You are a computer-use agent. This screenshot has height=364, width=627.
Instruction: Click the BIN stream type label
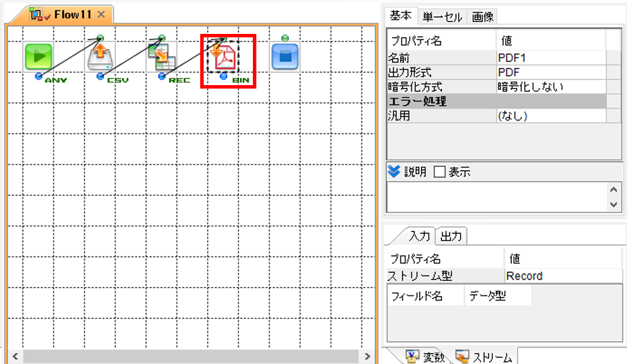240,80
